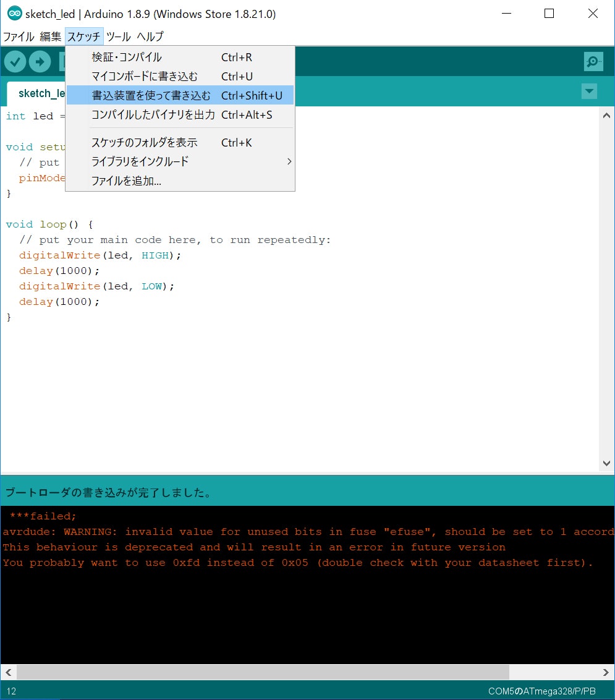
Task: Click 'You probably want to use 0xfd' line
Action: (x=298, y=563)
